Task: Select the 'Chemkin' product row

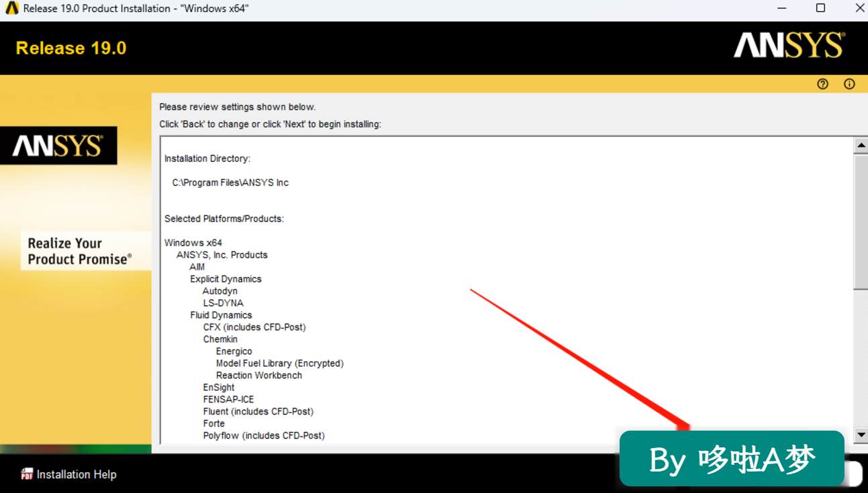Action: point(220,339)
